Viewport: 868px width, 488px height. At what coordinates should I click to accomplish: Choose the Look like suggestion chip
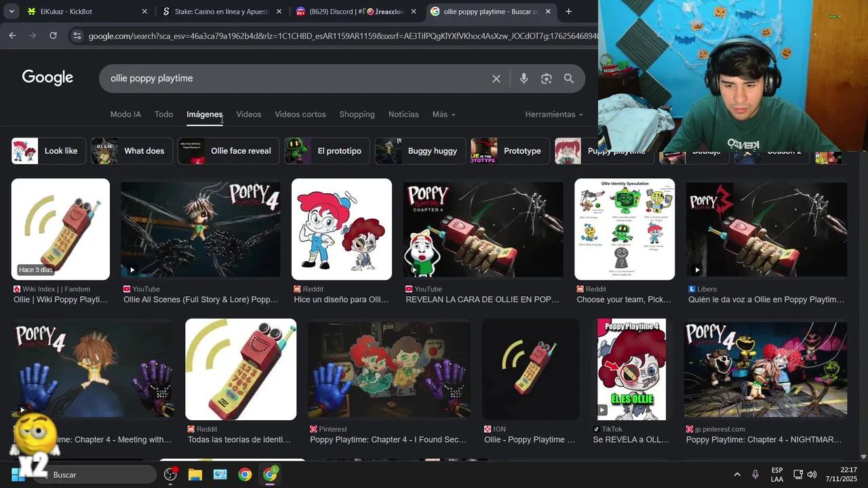(x=49, y=151)
